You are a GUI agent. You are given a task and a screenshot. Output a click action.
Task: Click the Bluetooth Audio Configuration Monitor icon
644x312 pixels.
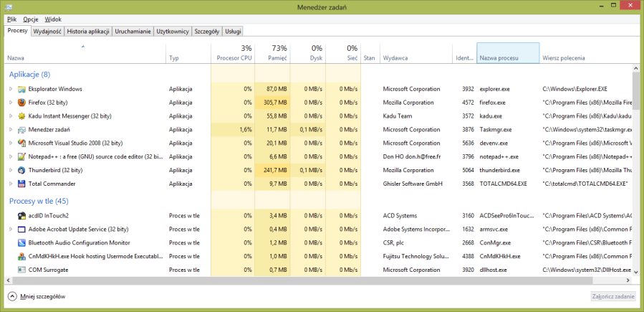coord(21,242)
